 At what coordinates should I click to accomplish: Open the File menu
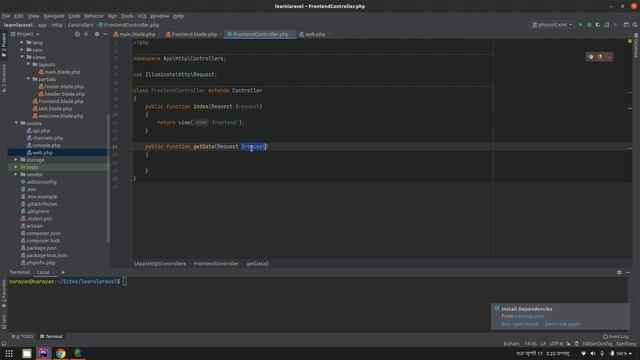(6, 16)
